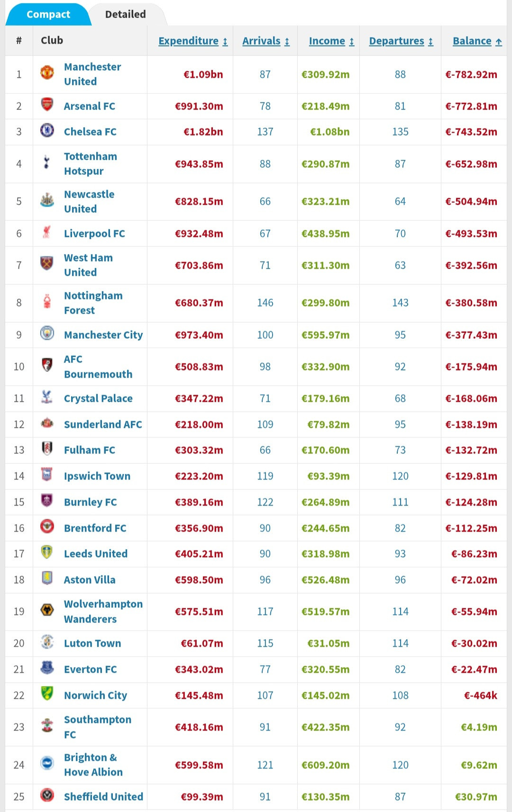Click the Tottenham Hotspur crest
Image resolution: width=512 pixels, height=812 pixels.
click(46, 162)
